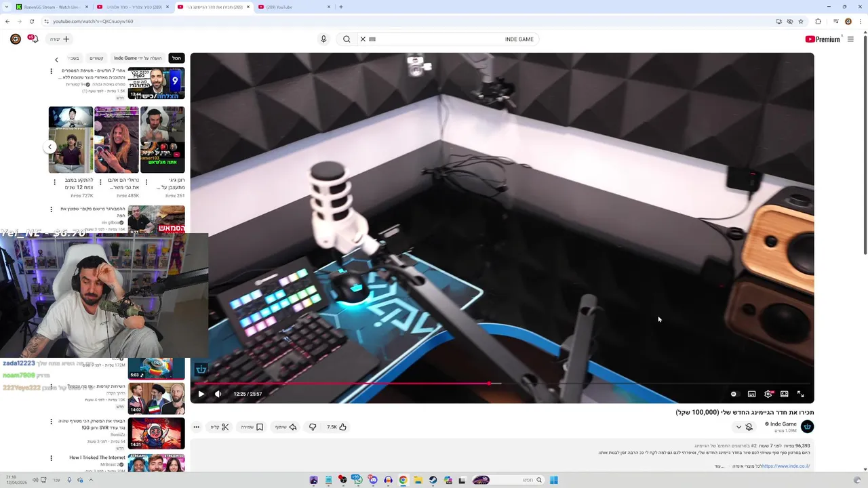Show more Shorts with the arrow button
The height and width of the screenshot is (488, 868).
(50, 146)
